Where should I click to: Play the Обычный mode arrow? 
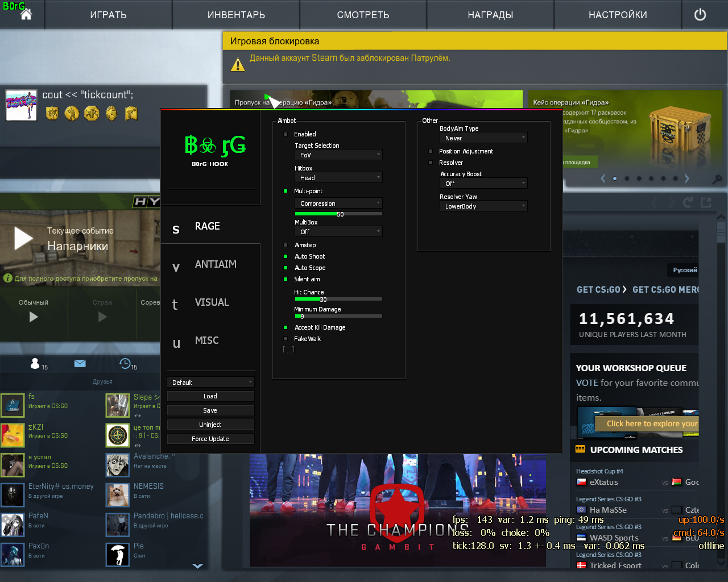(34, 317)
